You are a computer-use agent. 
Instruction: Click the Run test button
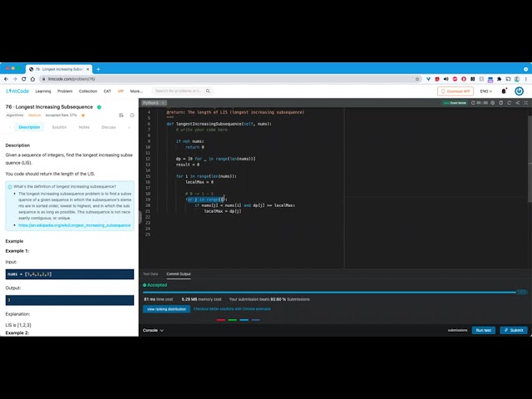(x=484, y=330)
